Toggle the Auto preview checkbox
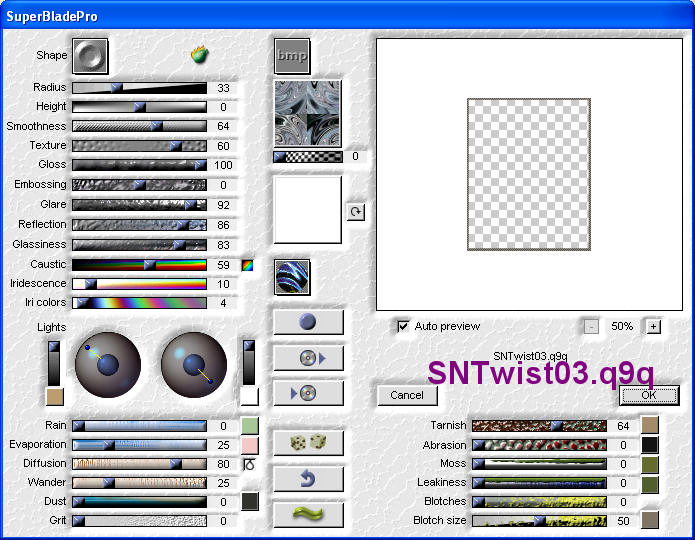The width and height of the screenshot is (695, 540). pos(403,326)
